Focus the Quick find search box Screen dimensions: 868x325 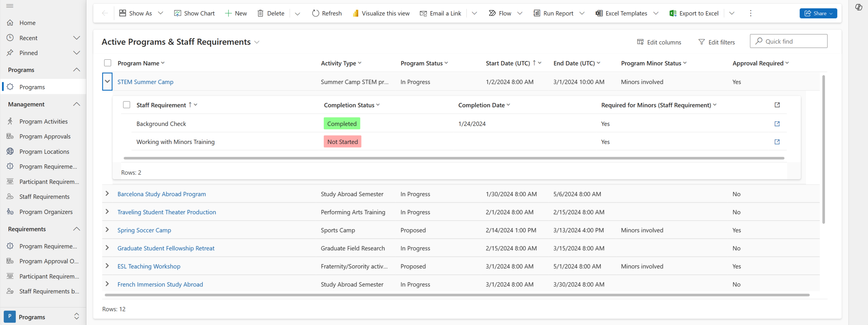point(789,41)
